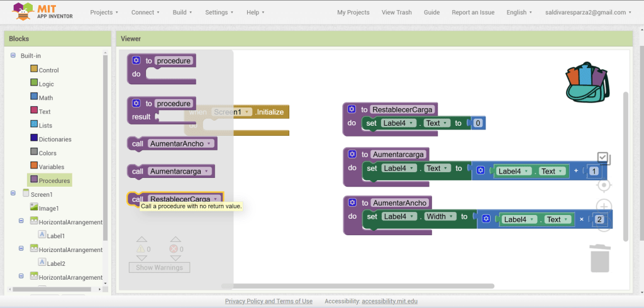Viewport: 644px width, 308px height.
Task: Select the Colors block category swatch
Action: [34, 153]
